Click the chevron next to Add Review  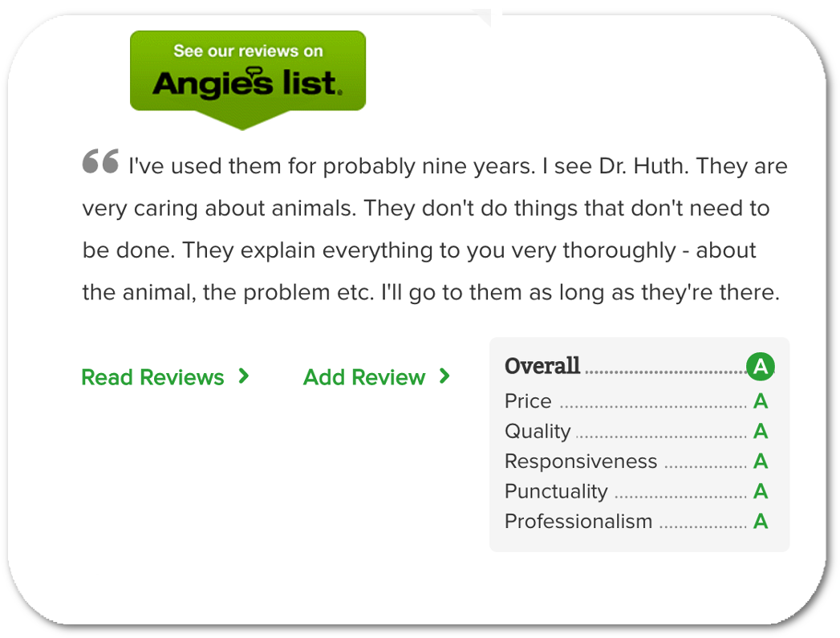(x=444, y=376)
